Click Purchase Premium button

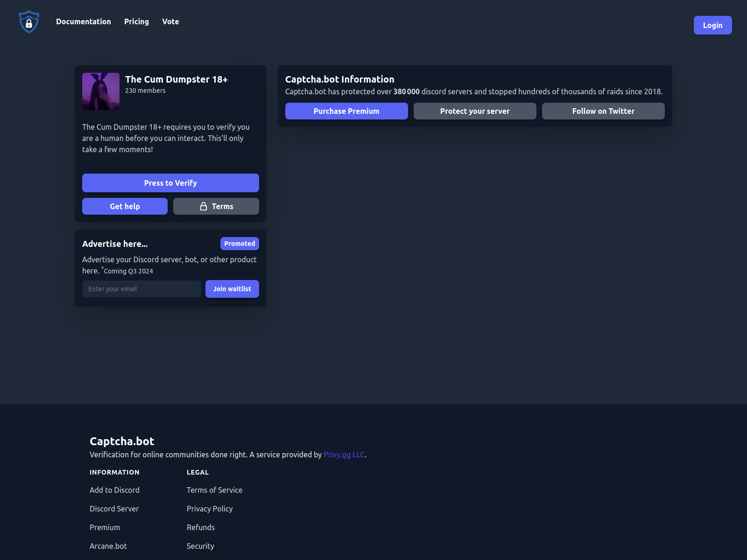[346, 111]
